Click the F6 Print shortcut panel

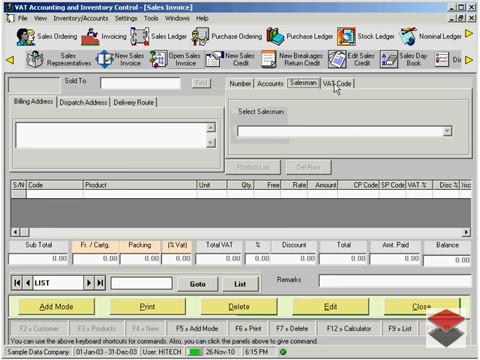248,329
